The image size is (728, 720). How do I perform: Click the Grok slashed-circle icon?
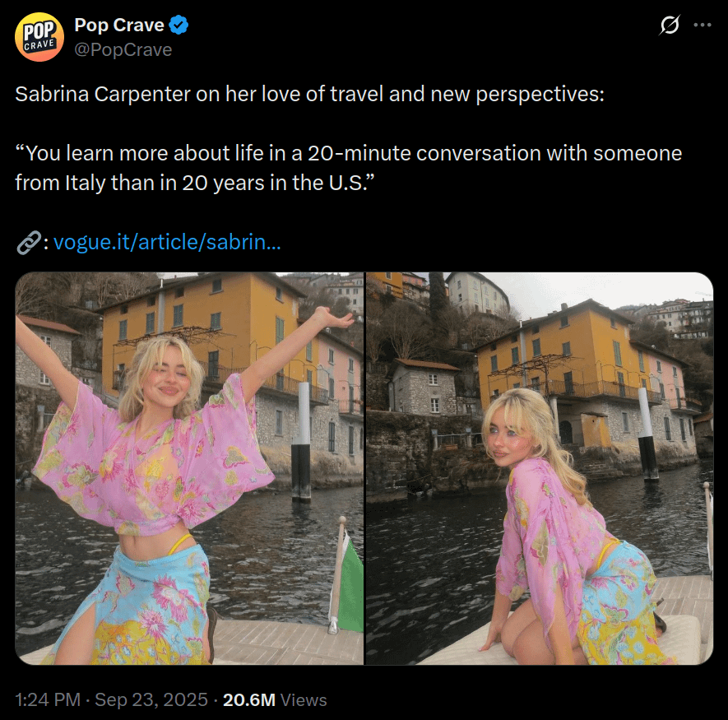tap(670, 25)
